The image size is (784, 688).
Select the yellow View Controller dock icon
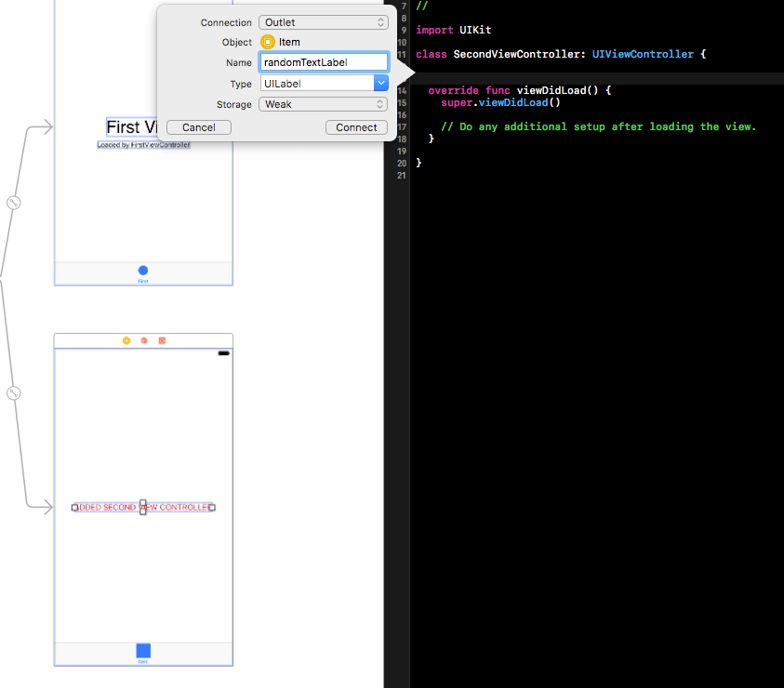tap(126, 340)
